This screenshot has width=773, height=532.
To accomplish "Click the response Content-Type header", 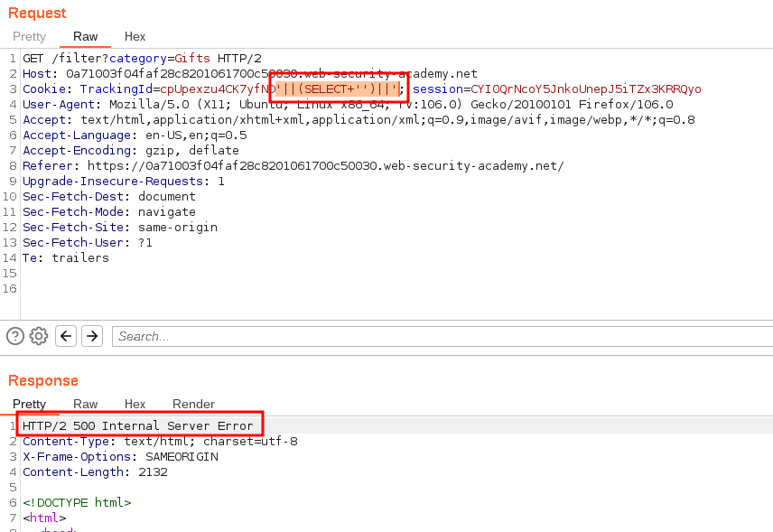I will click(160, 441).
